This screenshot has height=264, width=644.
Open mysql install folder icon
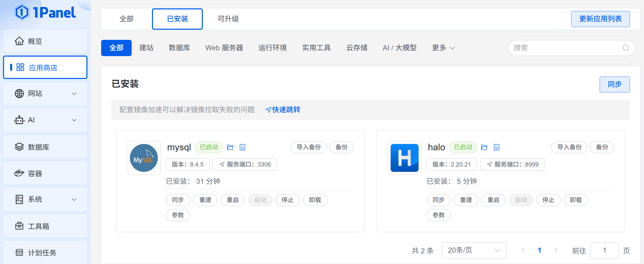tap(230, 147)
